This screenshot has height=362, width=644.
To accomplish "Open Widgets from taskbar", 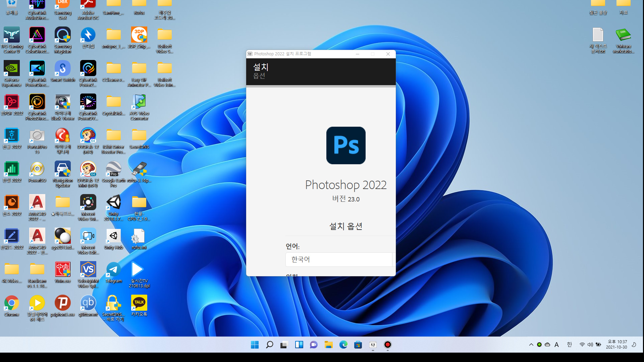I will 299,345.
